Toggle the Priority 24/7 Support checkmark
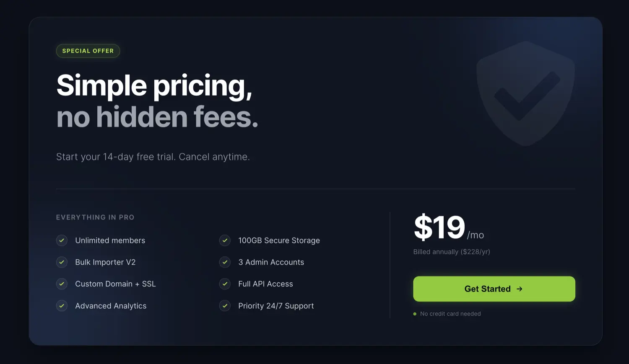629x364 pixels. click(x=225, y=306)
